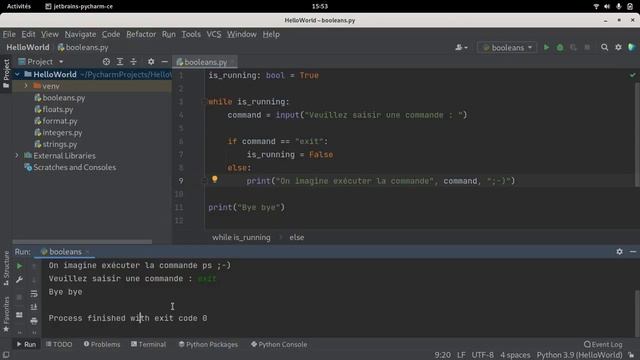The height and width of the screenshot is (360, 640).
Task: Open Project panel options with the gear icon
Action: click(x=151, y=62)
